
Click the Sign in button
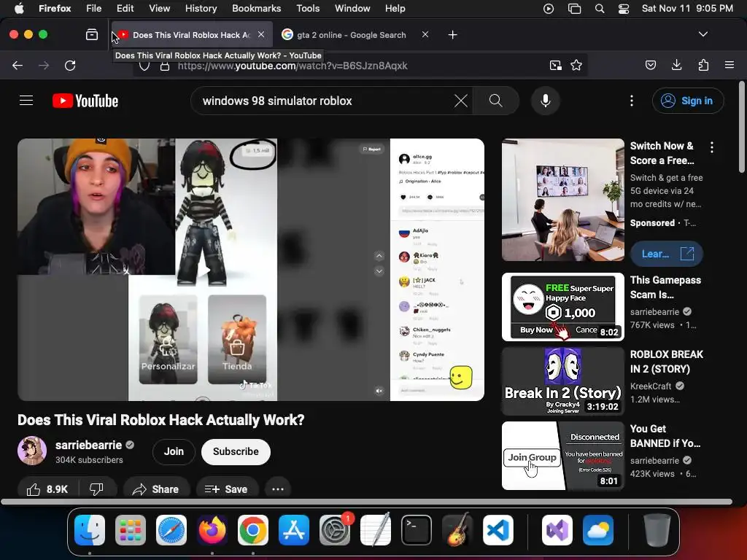(x=688, y=101)
